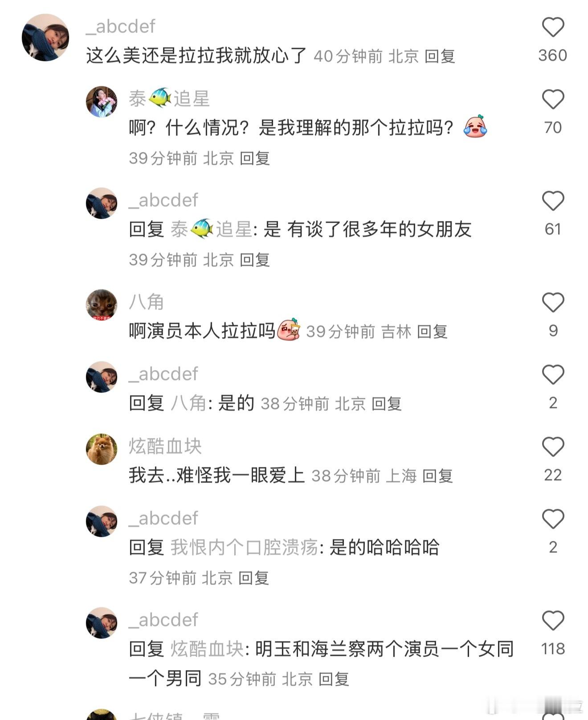Open 炫酷血块's dog avatar

click(102, 449)
